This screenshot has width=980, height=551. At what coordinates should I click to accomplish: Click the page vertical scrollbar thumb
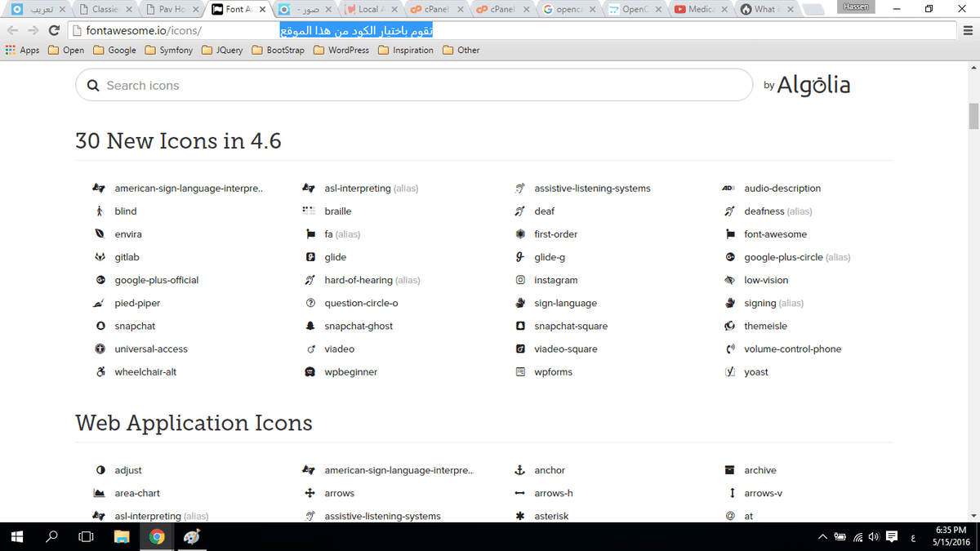[973, 116]
